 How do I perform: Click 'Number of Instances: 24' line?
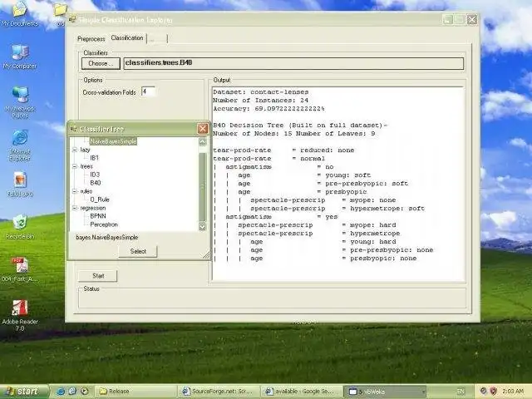pos(260,101)
